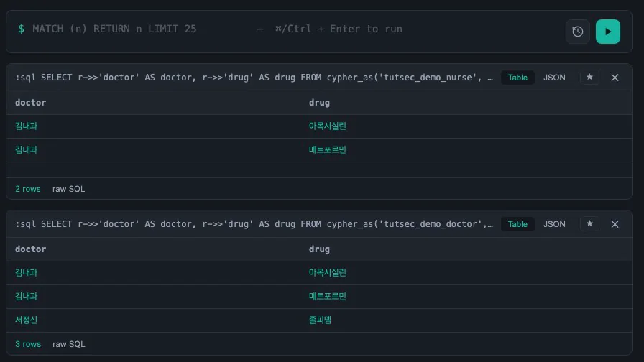Screen dimensions: 644x362
Task: Click the 서정신 doctor cell
Action: pyautogui.click(x=27, y=320)
